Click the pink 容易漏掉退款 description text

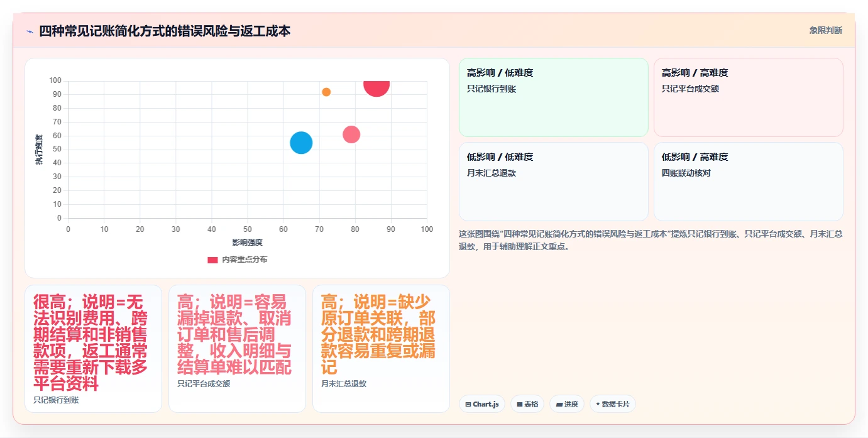[x=234, y=334]
